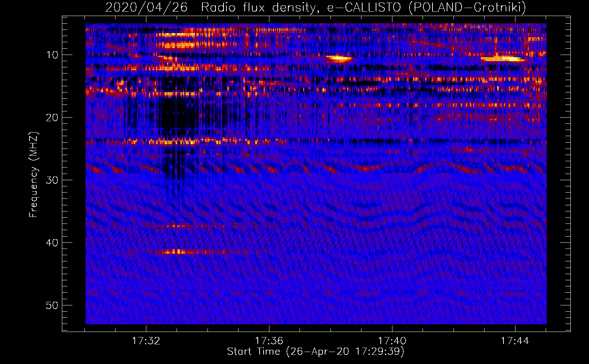The width and height of the screenshot is (589, 364).
Task: Click the '17:36' time tick label
Action: (269, 341)
